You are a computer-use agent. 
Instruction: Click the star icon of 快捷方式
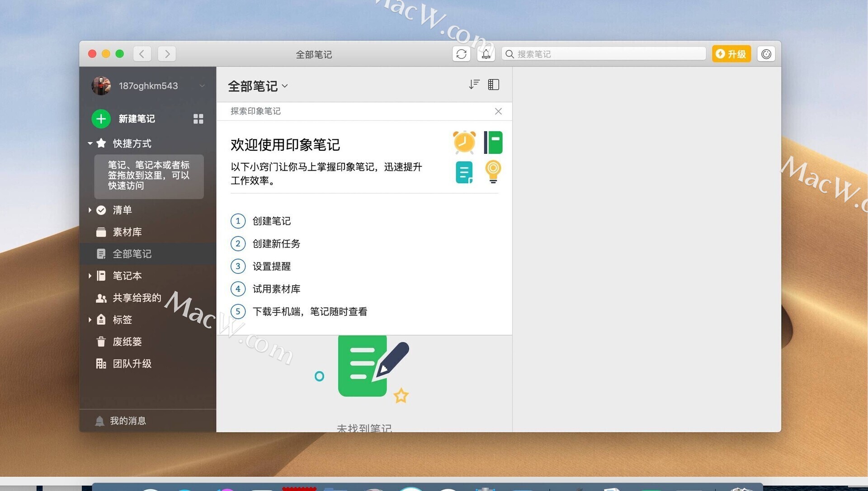(x=101, y=143)
